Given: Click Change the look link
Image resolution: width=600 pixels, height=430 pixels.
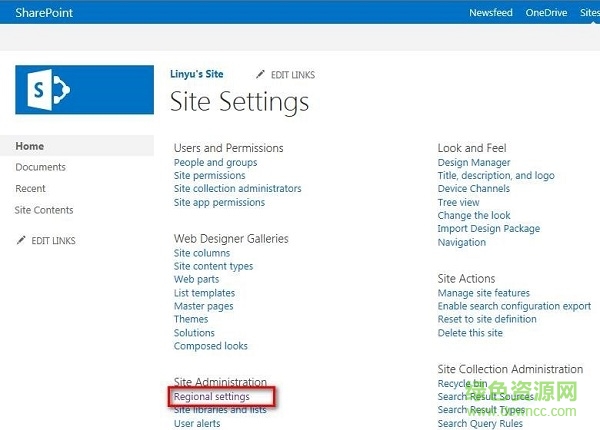Looking at the screenshot, I should pos(474,215).
